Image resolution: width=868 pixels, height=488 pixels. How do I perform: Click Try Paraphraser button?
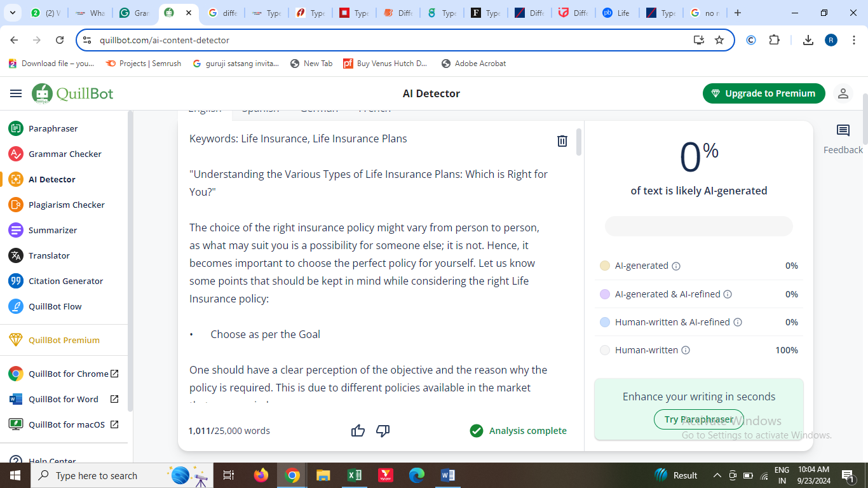coord(698,419)
